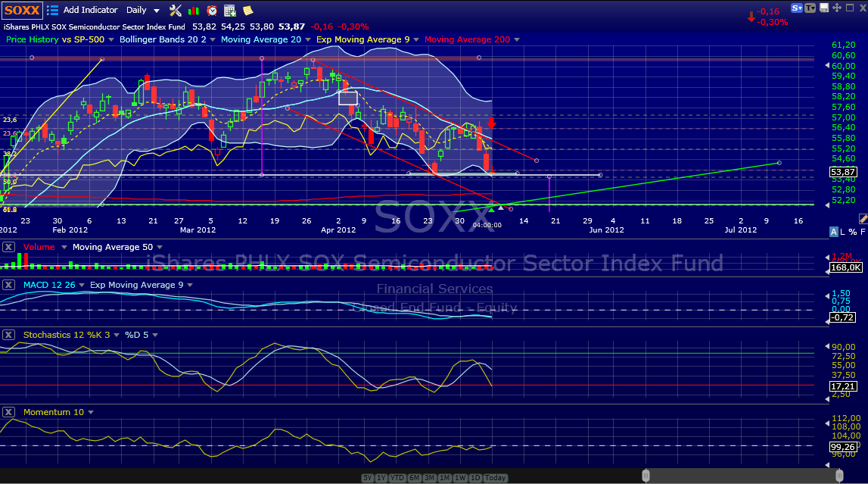Screen dimensions: 868x484
Task: Toggle the A auto scale mode
Action: coord(834,232)
